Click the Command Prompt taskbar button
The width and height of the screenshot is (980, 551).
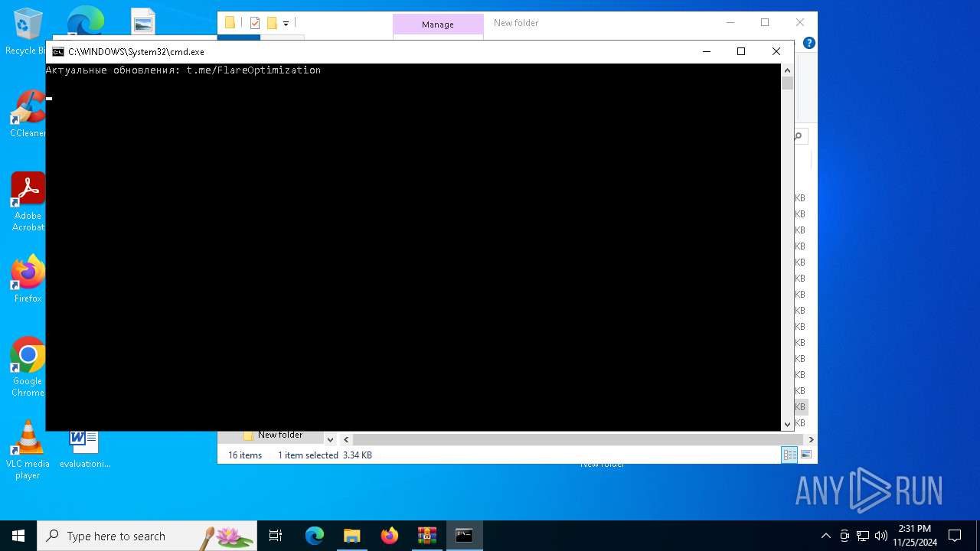coord(465,536)
